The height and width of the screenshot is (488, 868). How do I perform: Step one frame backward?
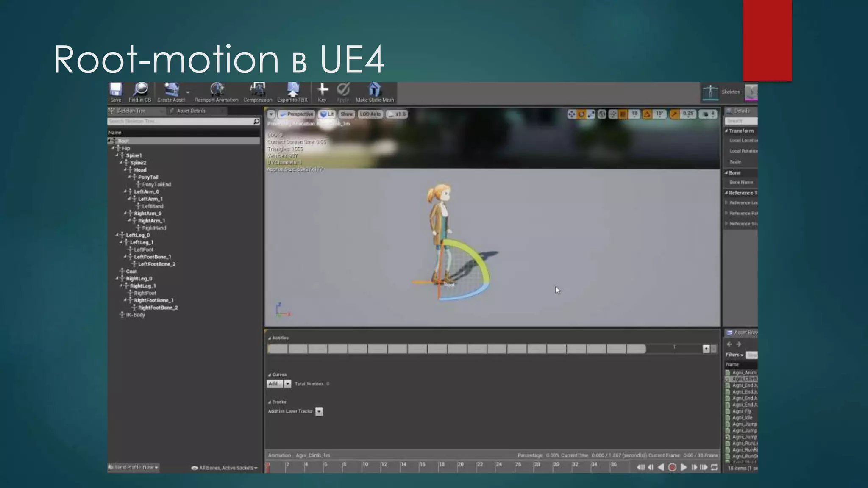(x=651, y=467)
